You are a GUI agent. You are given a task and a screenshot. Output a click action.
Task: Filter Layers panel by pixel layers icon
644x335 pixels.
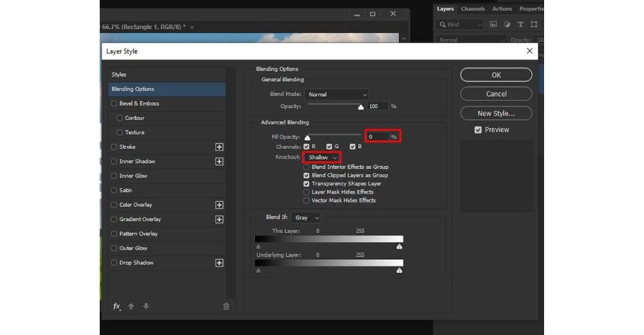[x=493, y=25]
